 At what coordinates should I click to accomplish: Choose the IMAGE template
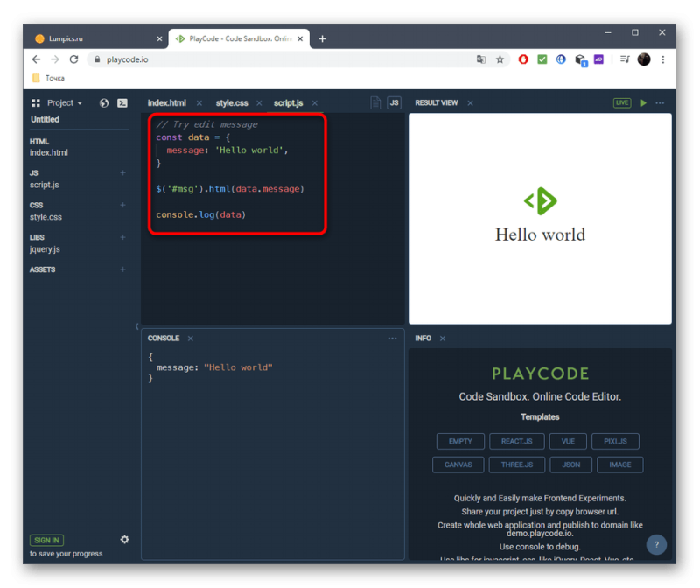point(620,465)
